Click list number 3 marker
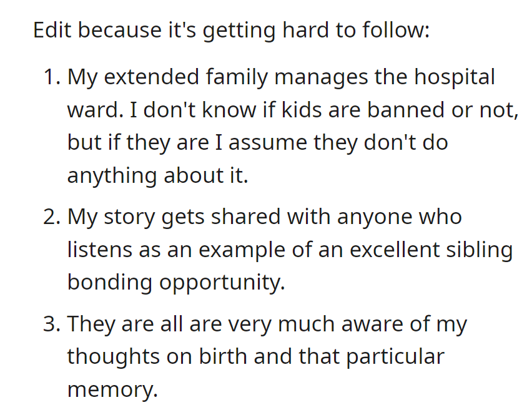This screenshot has width=532, height=405. click(x=52, y=324)
